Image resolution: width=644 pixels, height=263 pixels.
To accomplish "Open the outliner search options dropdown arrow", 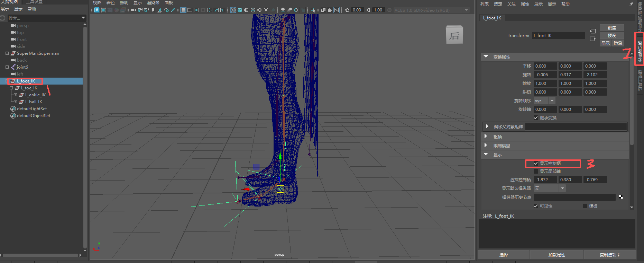I will pyautogui.click(x=83, y=18).
